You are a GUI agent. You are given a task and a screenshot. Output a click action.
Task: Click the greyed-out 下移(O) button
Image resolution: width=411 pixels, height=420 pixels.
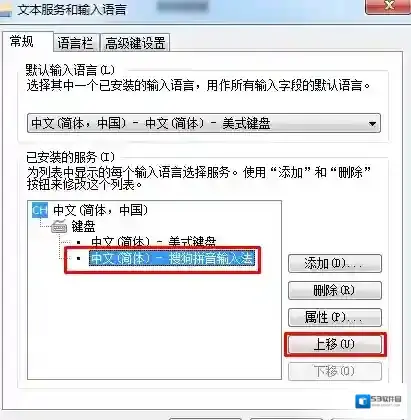pyautogui.click(x=335, y=371)
